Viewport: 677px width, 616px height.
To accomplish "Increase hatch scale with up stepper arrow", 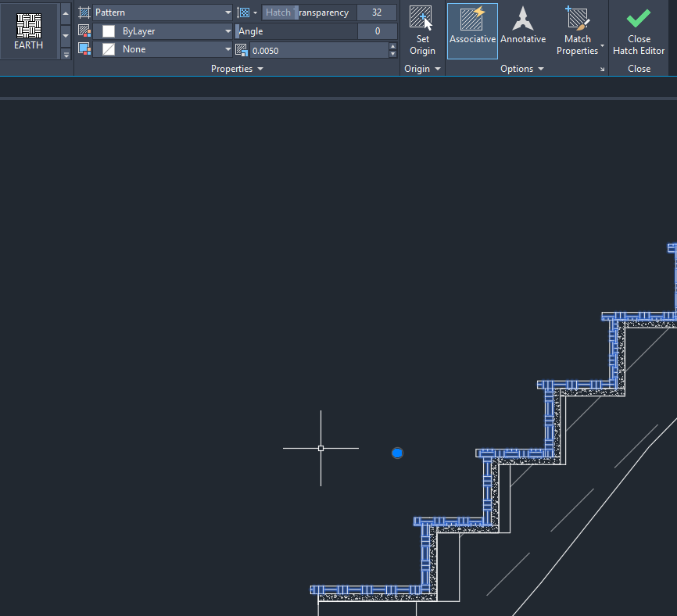I will 392,46.
